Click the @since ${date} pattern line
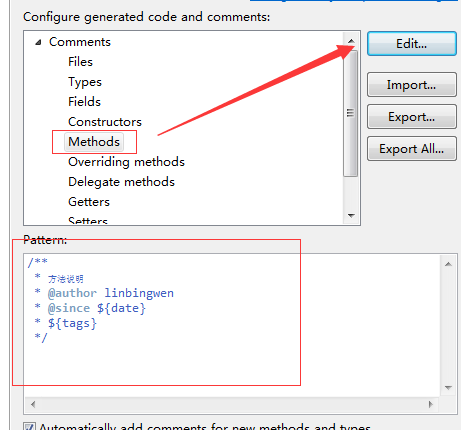The width and height of the screenshot is (461, 430). [90, 308]
